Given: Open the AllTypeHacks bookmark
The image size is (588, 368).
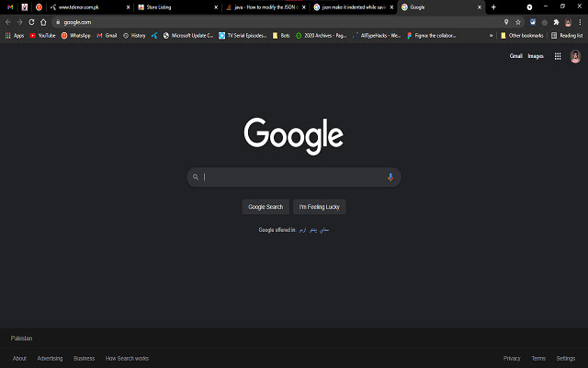Looking at the screenshot, I should click(377, 36).
